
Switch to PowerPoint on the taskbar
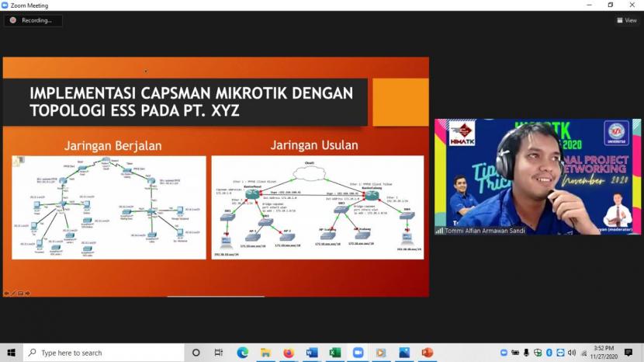[x=428, y=353]
